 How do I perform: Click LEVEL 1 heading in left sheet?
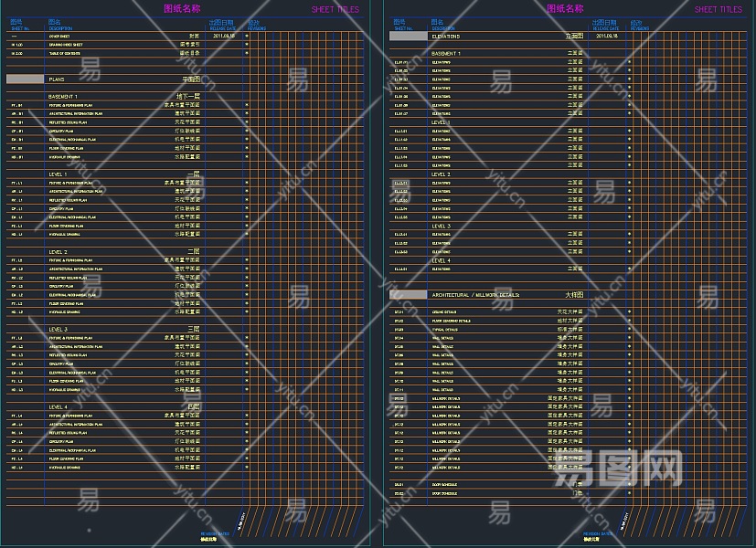[x=58, y=174]
